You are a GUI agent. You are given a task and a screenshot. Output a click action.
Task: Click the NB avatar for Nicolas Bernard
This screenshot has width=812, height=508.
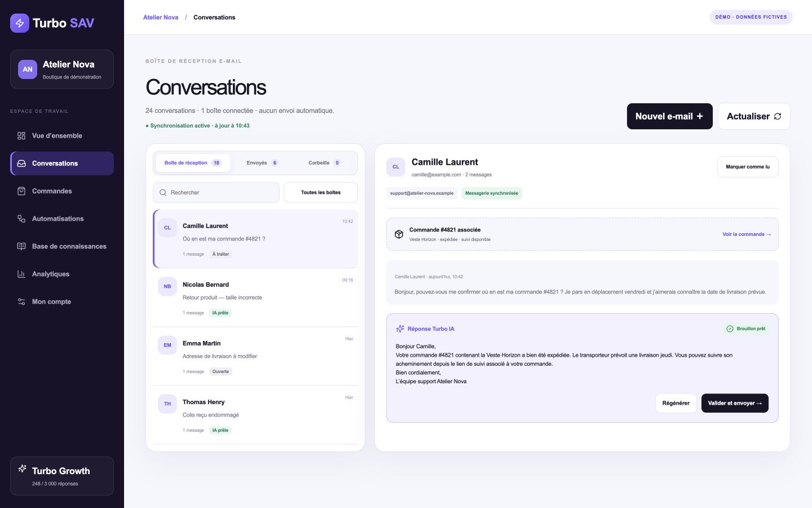click(167, 286)
